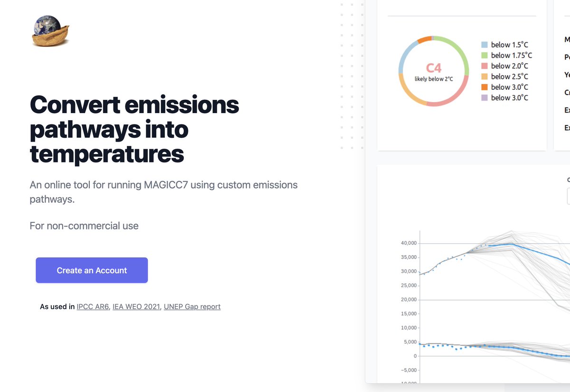Click the light blue 'below 1.5°C' legend swatch

coord(484,45)
